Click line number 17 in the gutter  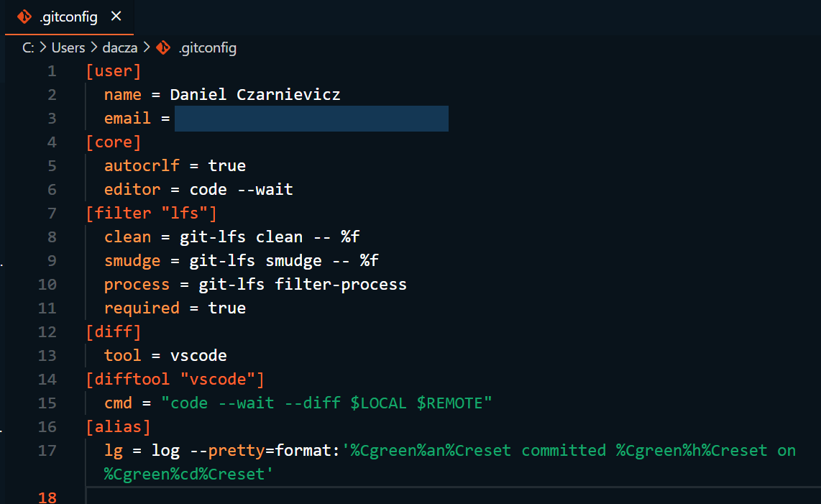pos(47,451)
